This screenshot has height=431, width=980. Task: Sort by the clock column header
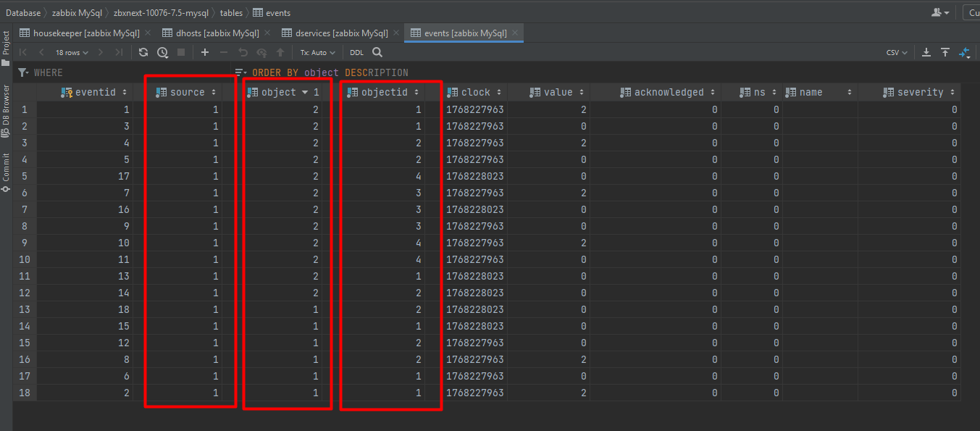click(x=475, y=92)
